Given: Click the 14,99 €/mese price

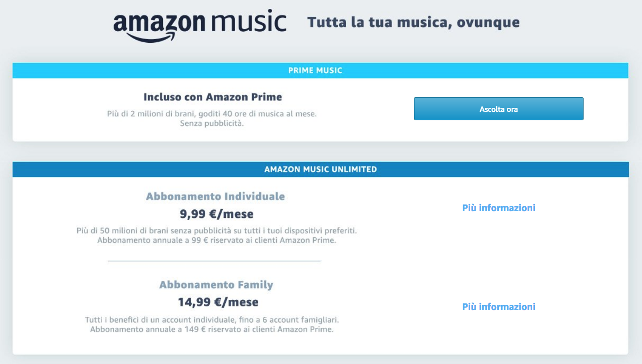Looking at the screenshot, I should pos(218,303).
